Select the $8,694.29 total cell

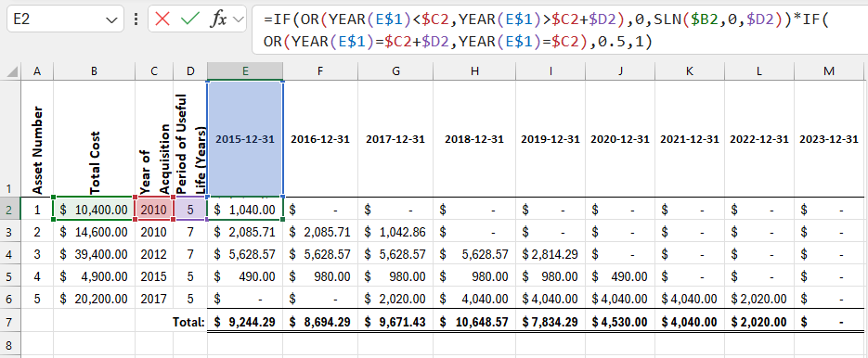coord(320,321)
